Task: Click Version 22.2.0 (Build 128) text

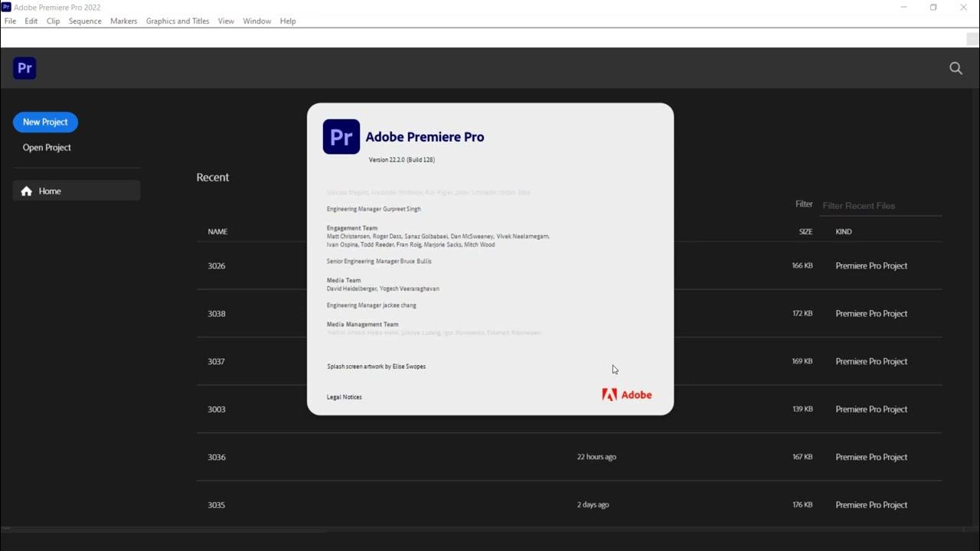Action: (x=402, y=160)
